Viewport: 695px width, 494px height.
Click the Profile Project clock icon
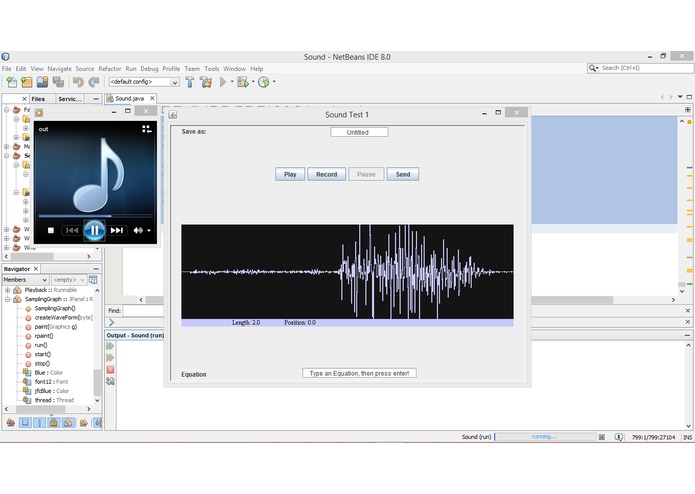point(263,82)
